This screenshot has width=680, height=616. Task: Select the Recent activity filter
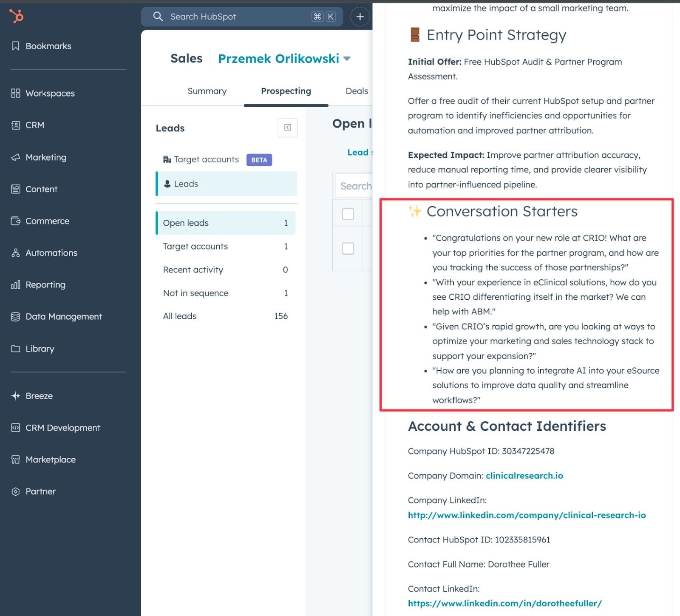point(226,270)
